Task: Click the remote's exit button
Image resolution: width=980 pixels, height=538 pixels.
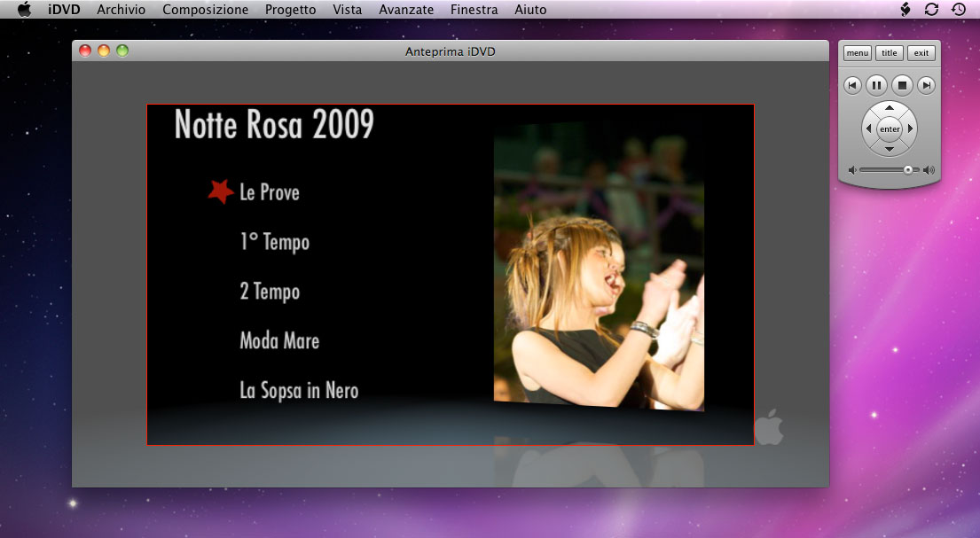Action: point(921,53)
